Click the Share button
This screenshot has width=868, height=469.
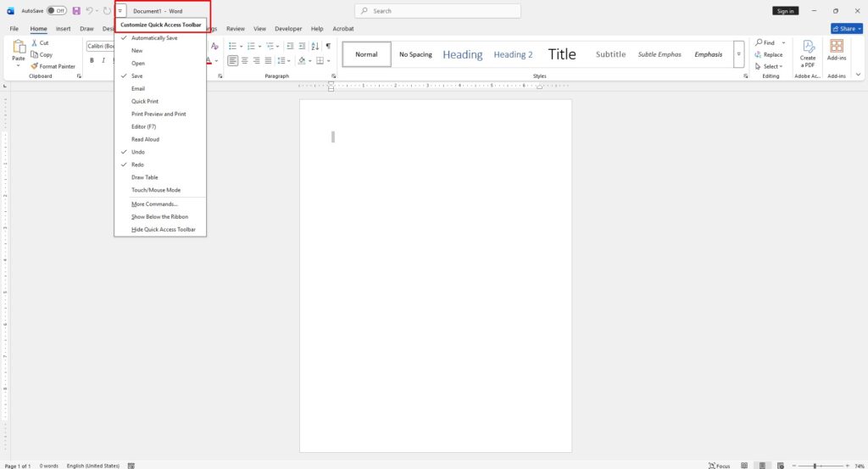point(847,28)
